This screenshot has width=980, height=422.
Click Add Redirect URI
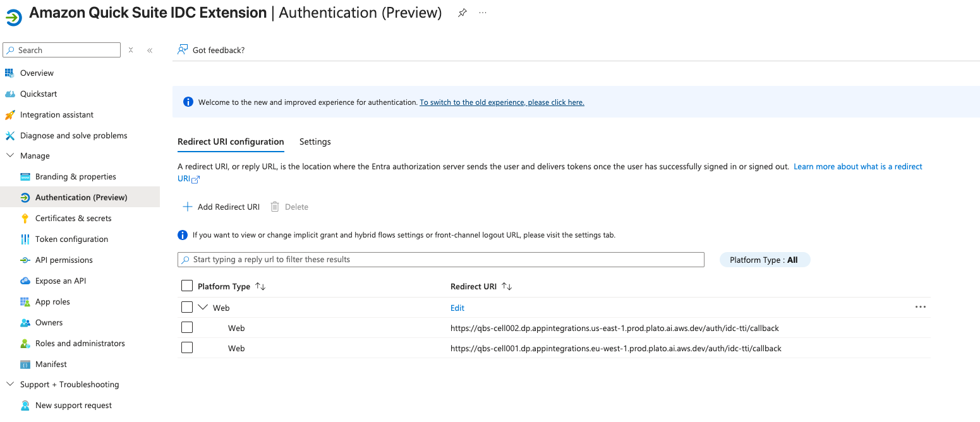click(x=221, y=207)
